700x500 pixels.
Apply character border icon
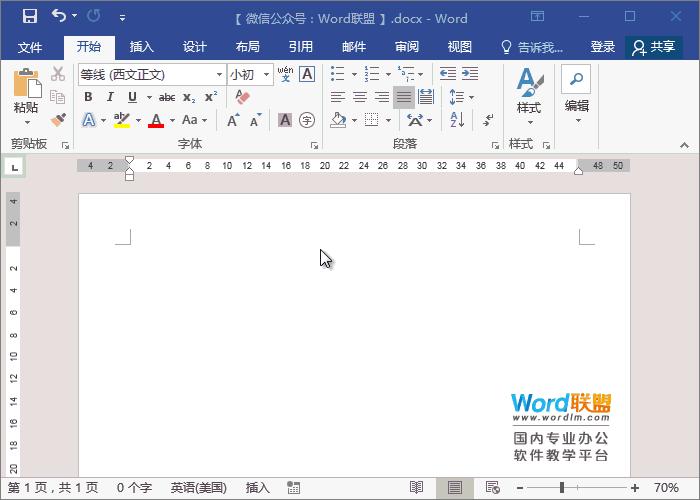[x=307, y=74]
